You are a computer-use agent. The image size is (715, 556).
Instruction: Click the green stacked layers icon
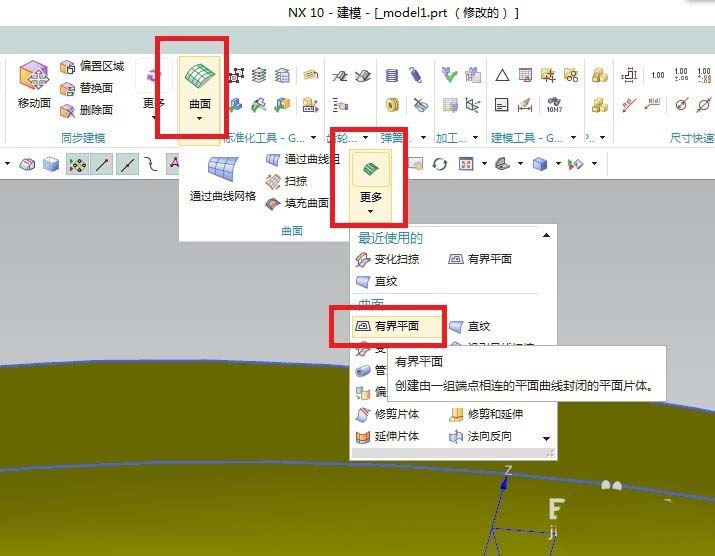click(x=259, y=75)
